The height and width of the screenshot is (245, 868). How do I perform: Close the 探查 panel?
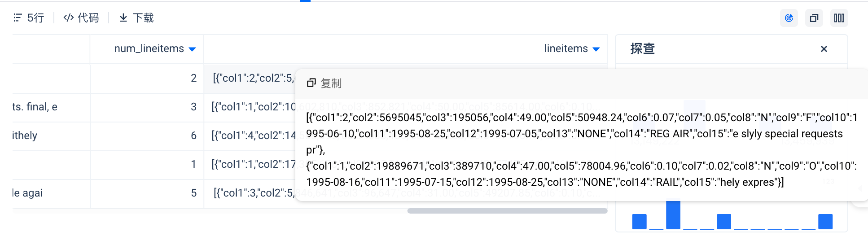point(824,49)
